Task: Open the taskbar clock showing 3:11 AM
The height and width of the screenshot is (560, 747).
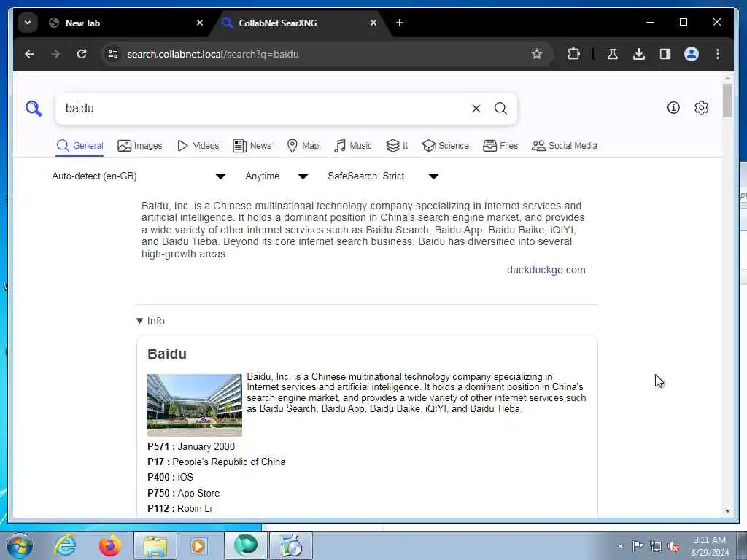Action: [x=710, y=546]
